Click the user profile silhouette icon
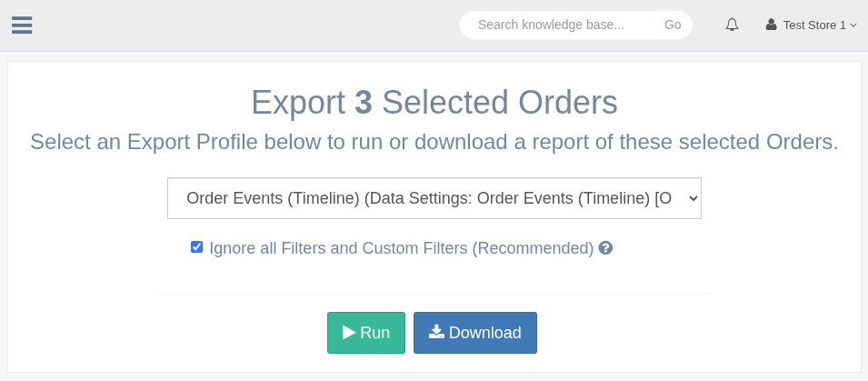This screenshot has height=381, width=868. click(x=772, y=25)
